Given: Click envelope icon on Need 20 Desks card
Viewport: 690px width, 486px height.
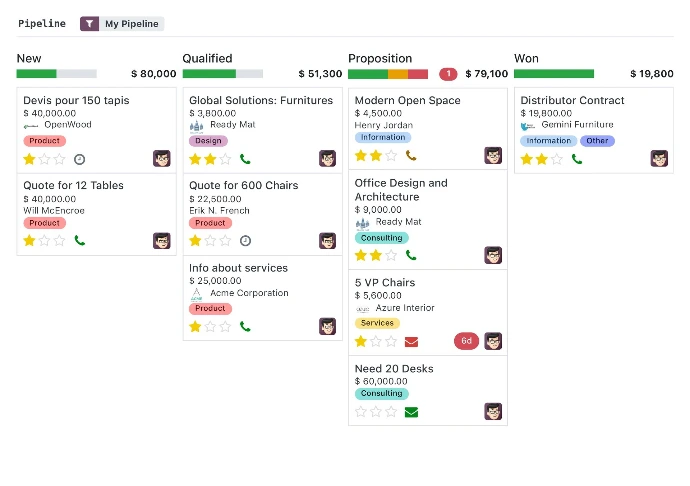Looking at the screenshot, I should coord(411,412).
